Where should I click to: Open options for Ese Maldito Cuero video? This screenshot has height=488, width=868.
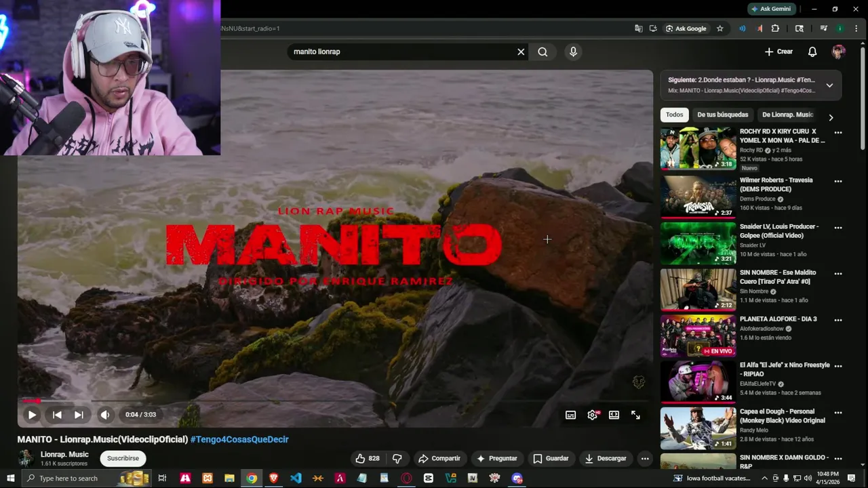tap(838, 274)
